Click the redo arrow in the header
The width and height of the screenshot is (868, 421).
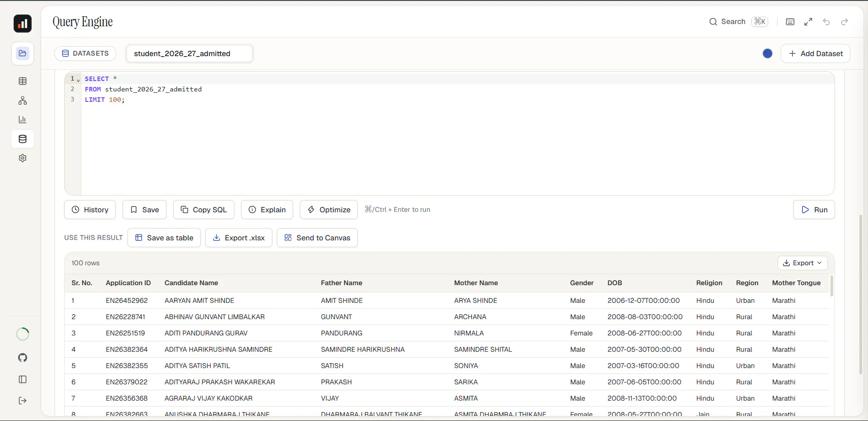[x=844, y=22]
